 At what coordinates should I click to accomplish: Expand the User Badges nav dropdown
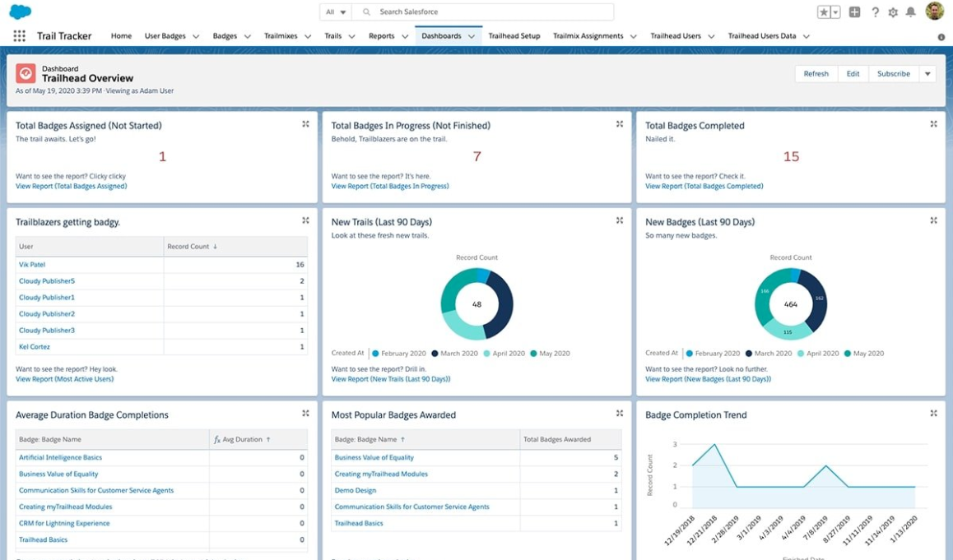pos(196,36)
